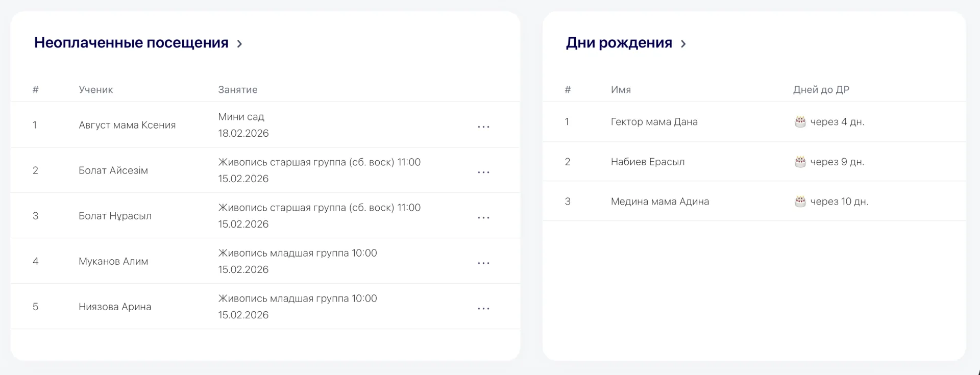Open three-dot menu for Муканов Алим
Viewport: 980px width, 375px height.
click(483, 263)
